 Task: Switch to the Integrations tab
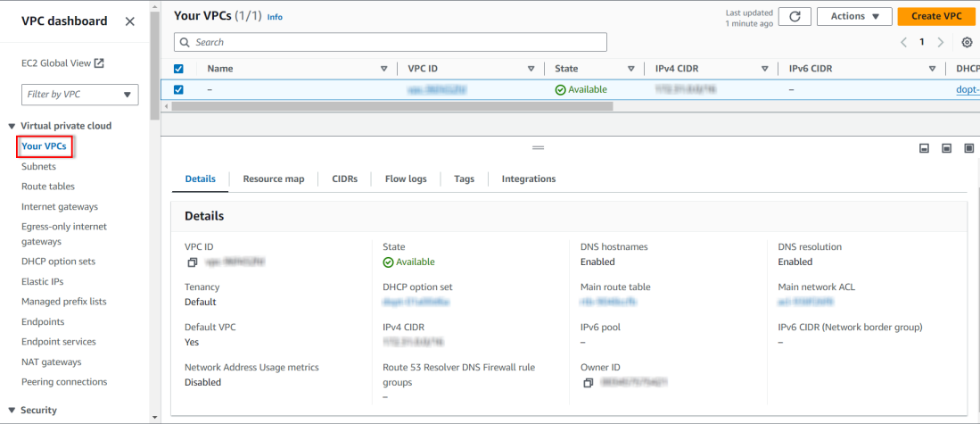529,179
